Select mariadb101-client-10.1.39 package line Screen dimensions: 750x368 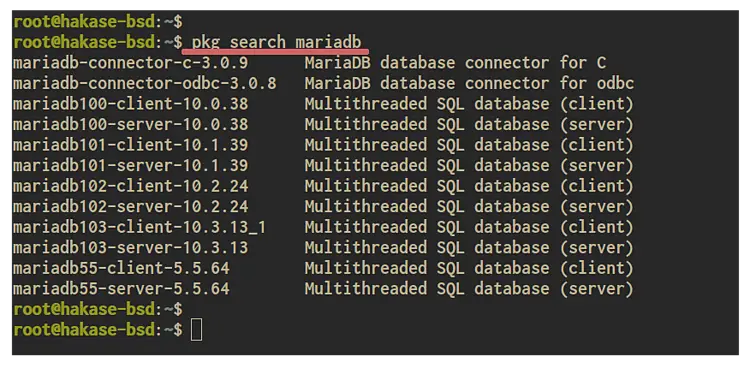coord(131,145)
